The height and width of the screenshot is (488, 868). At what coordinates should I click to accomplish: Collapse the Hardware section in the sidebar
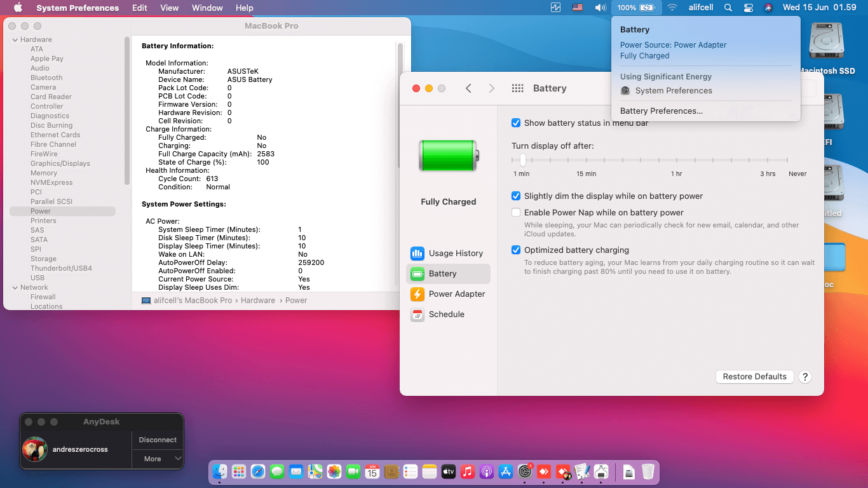click(14, 39)
